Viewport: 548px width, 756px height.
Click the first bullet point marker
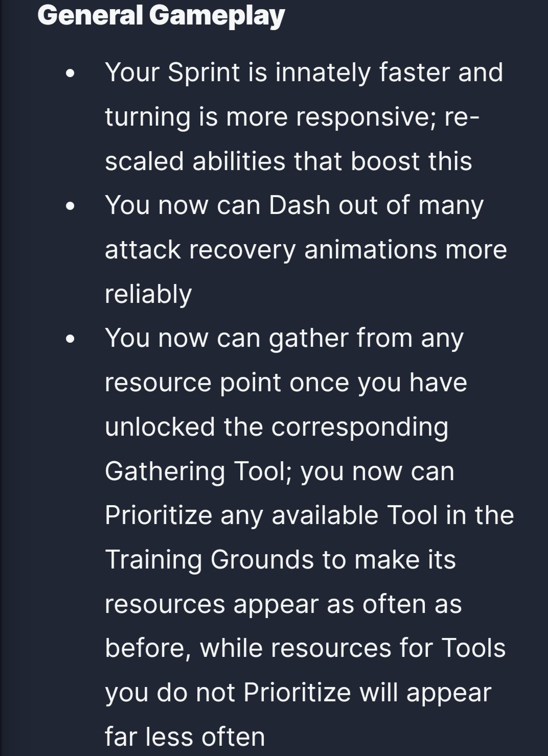pyautogui.click(x=71, y=74)
